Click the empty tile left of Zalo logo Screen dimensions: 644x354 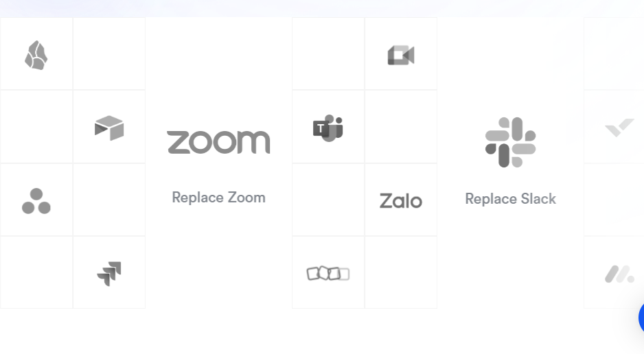point(328,200)
